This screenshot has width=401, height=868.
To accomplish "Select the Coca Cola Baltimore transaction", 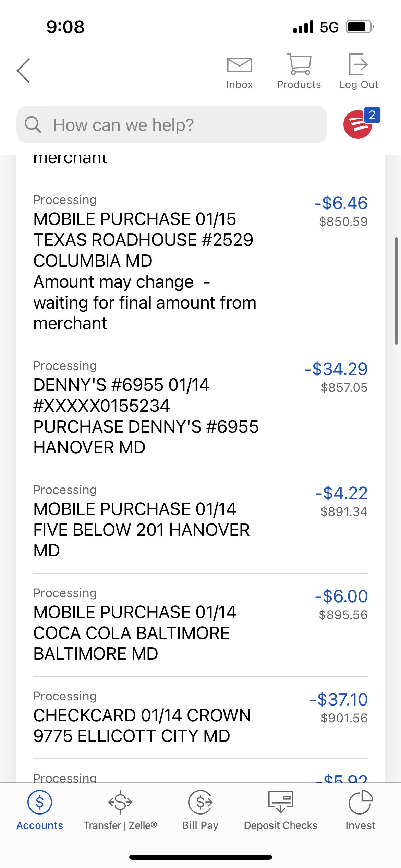I will pyautogui.click(x=132, y=632).
